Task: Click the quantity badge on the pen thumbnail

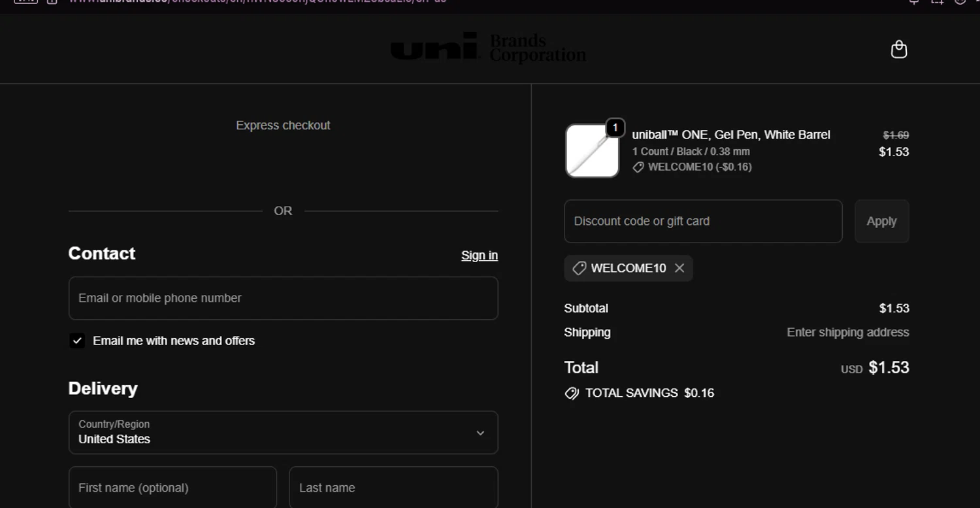Action: coord(615,127)
